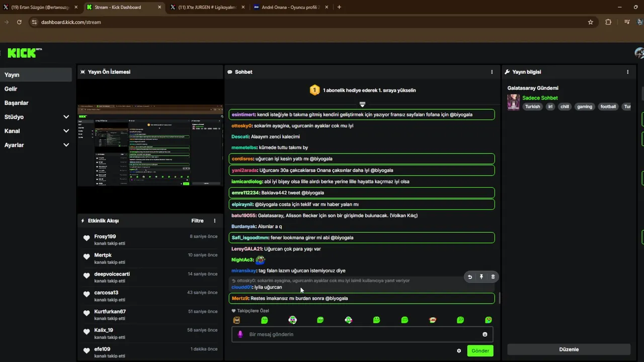Click the gold rank 1 badge icon
The image size is (644, 362).
(314, 90)
